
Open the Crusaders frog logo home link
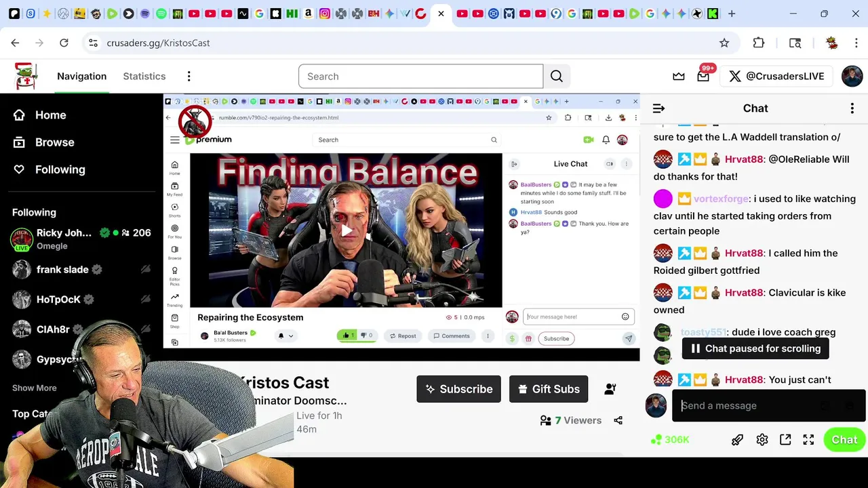click(26, 76)
